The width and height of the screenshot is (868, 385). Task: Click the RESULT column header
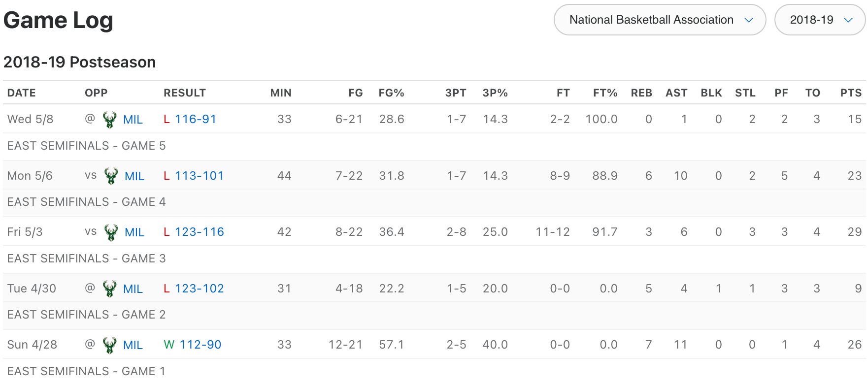185,93
